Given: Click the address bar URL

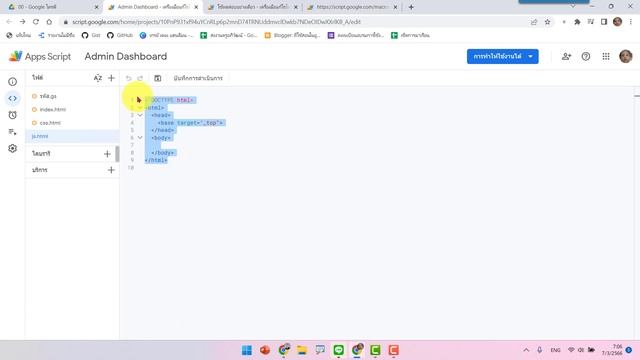Looking at the screenshot, I should [216, 22].
